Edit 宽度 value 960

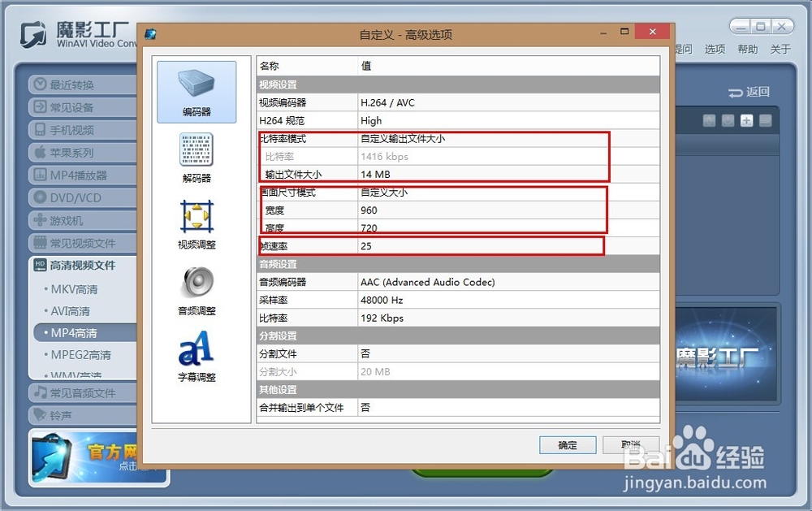508,210
